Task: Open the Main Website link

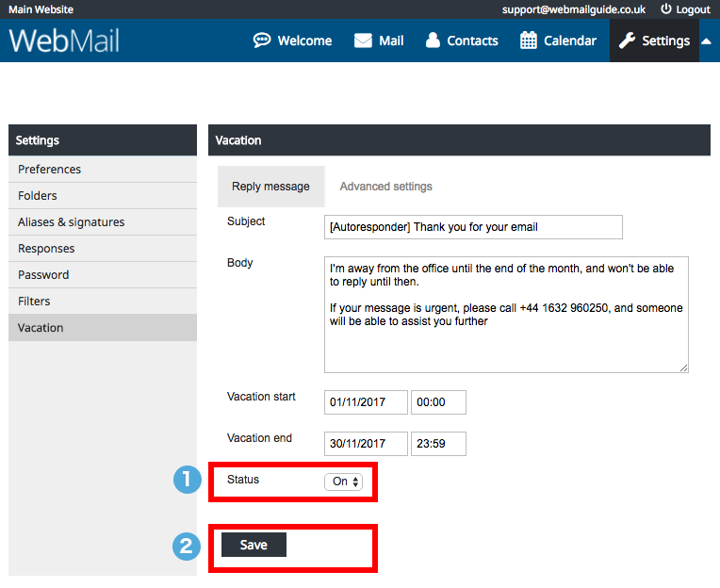Action: coord(39,9)
